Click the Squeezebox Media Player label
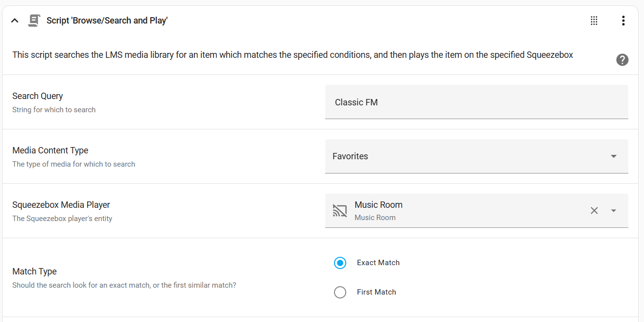The height and width of the screenshot is (322, 644). tap(61, 205)
